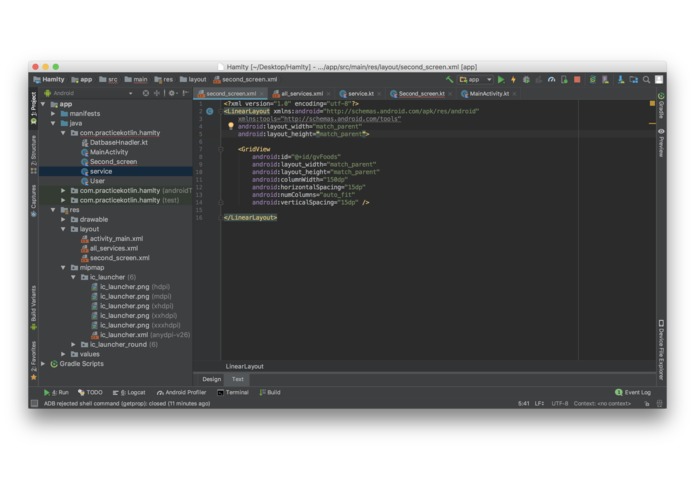Screen dimensions: 695x494
Task: Open SDK Manager download icon
Action: pos(621,79)
